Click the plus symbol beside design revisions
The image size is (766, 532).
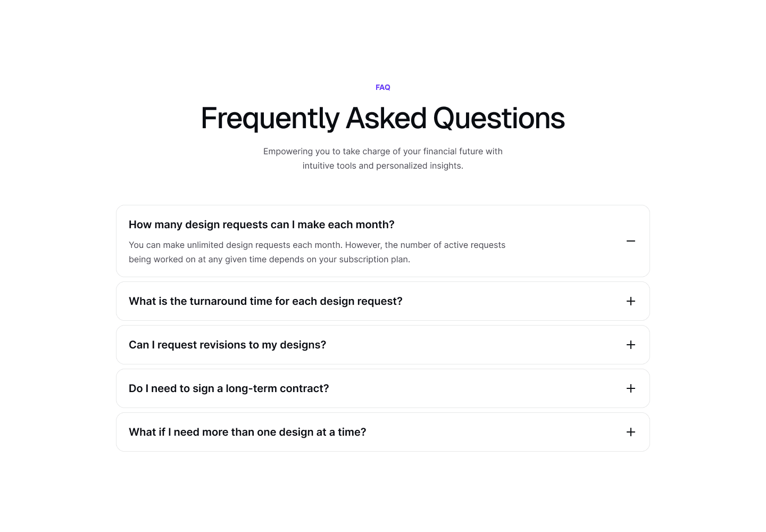pos(631,345)
